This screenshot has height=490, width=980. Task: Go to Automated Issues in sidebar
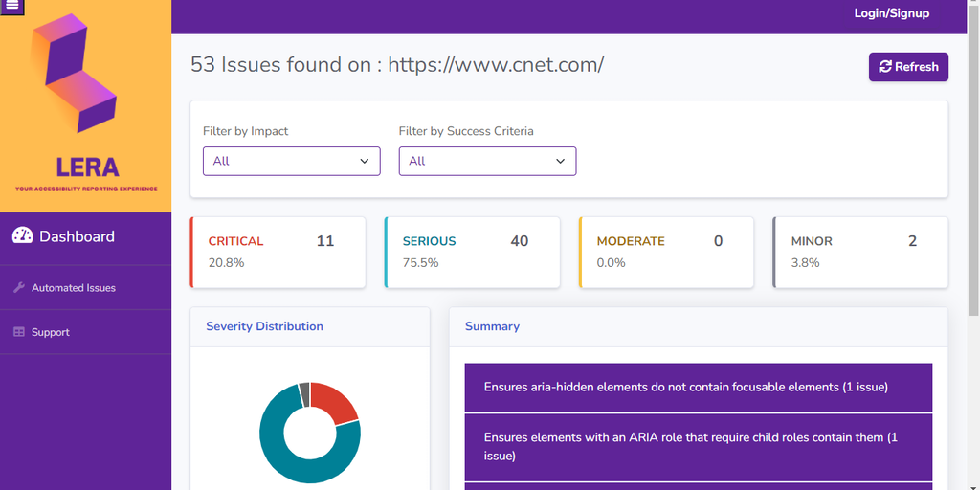point(74,288)
